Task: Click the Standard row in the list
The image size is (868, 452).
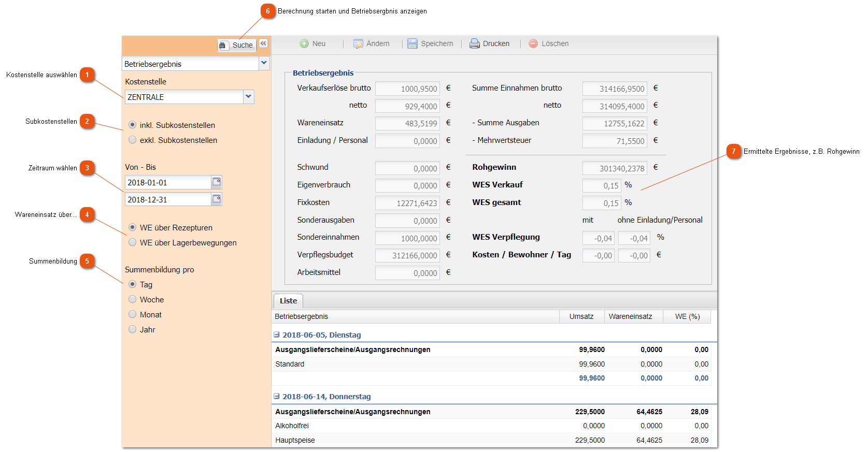Action: (x=491, y=364)
